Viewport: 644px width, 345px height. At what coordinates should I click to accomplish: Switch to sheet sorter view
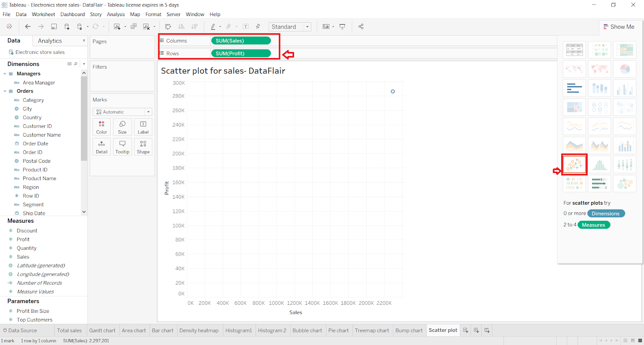pyautogui.click(x=625, y=341)
